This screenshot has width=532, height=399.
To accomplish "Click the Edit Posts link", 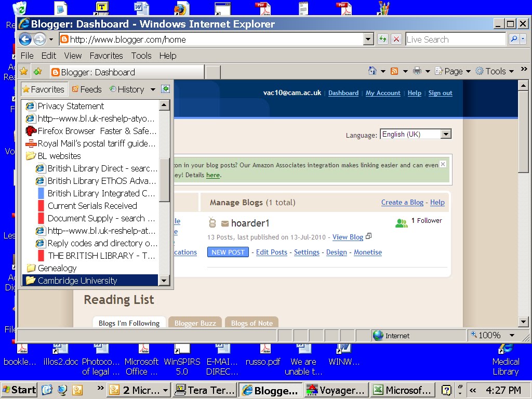I will [x=271, y=252].
